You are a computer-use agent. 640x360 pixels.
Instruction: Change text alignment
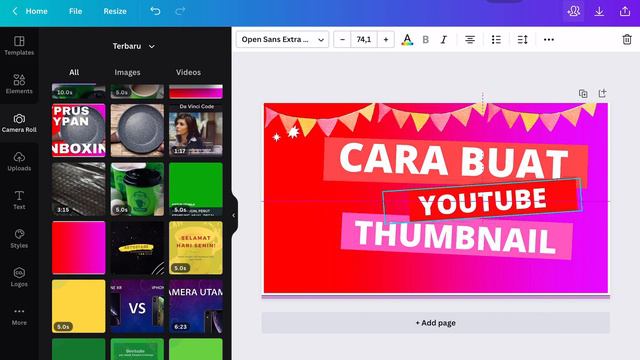pyautogui.click(x=470, y=40)
